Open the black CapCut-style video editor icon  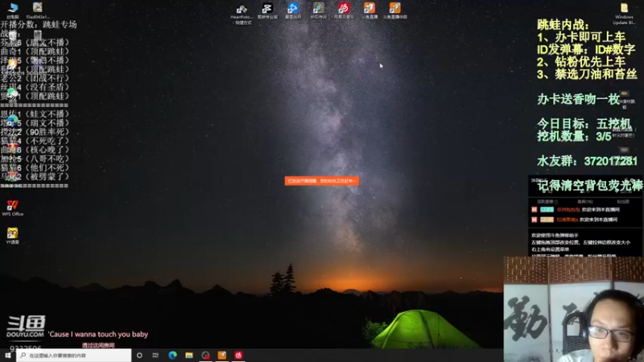click(267, 11)
